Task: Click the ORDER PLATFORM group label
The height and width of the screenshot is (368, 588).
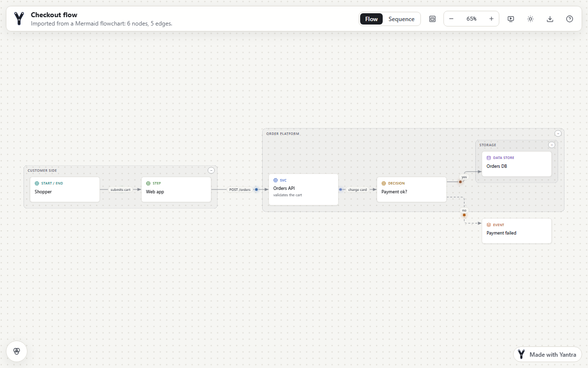Action: (x=283, y=133)
